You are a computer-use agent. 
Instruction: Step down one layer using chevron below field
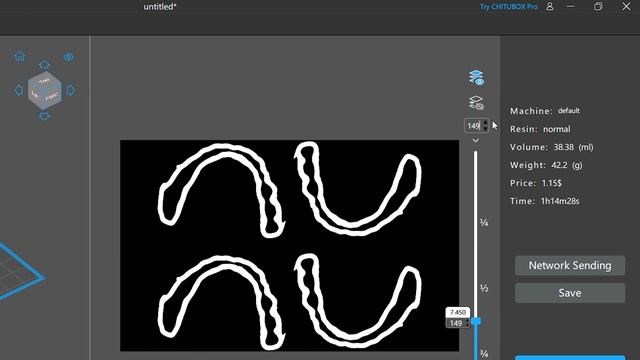(476, 140)
